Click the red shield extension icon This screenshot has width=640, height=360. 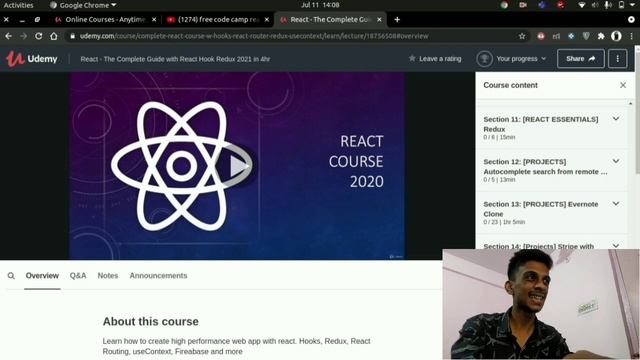click(541, 36)
